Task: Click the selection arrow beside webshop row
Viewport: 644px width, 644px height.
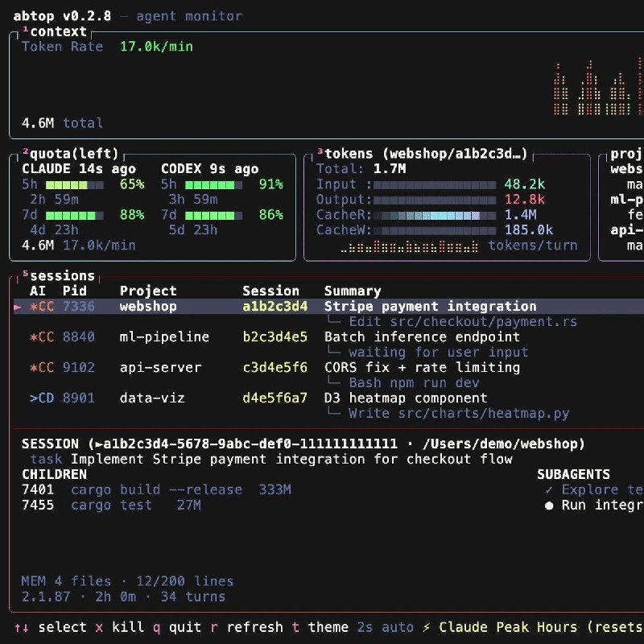Action: click(18, 307)
